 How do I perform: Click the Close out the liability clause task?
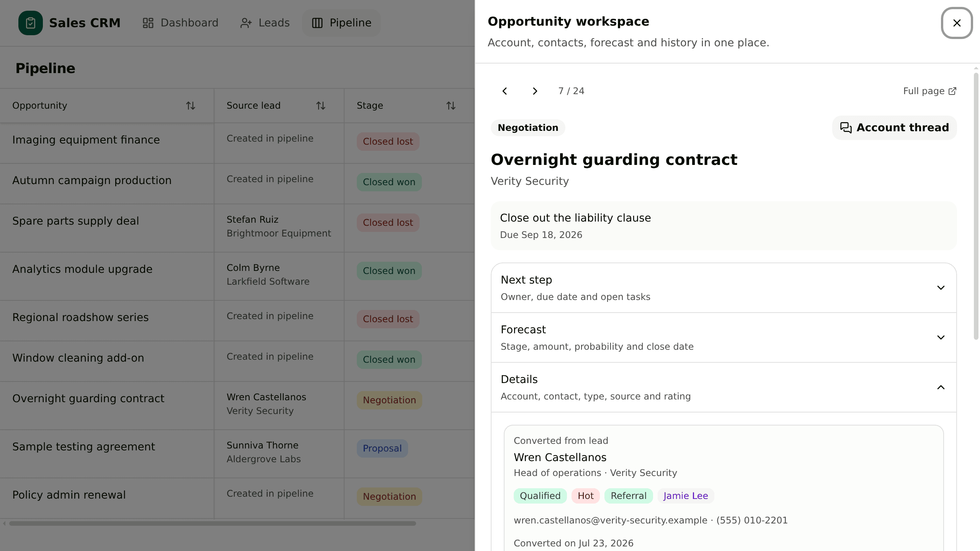pyautogui.click(x=724, y=226)
